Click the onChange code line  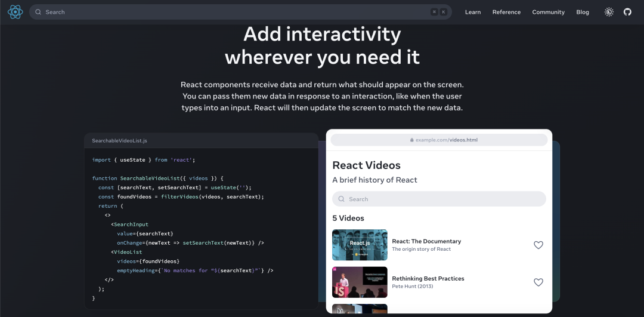coord(191,243)
